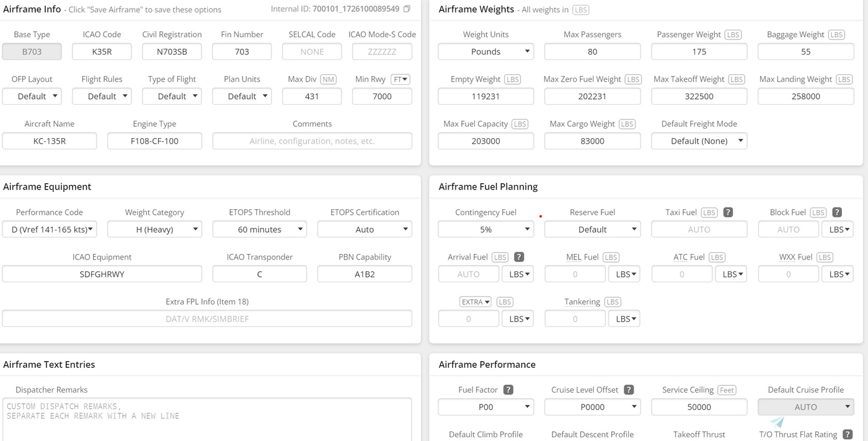
Task: Expand the Performance Code selector
Action: (x=50, y=230)
